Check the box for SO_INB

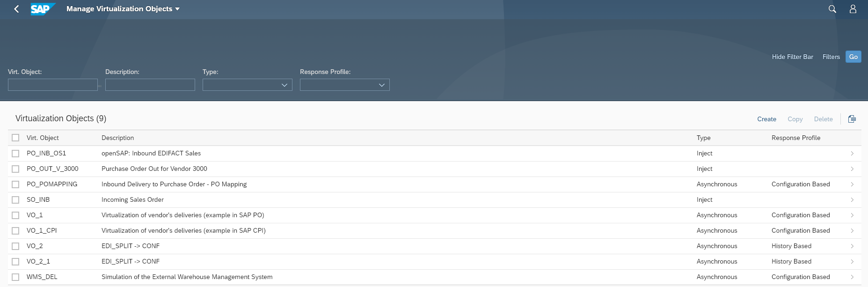(15, 200)
